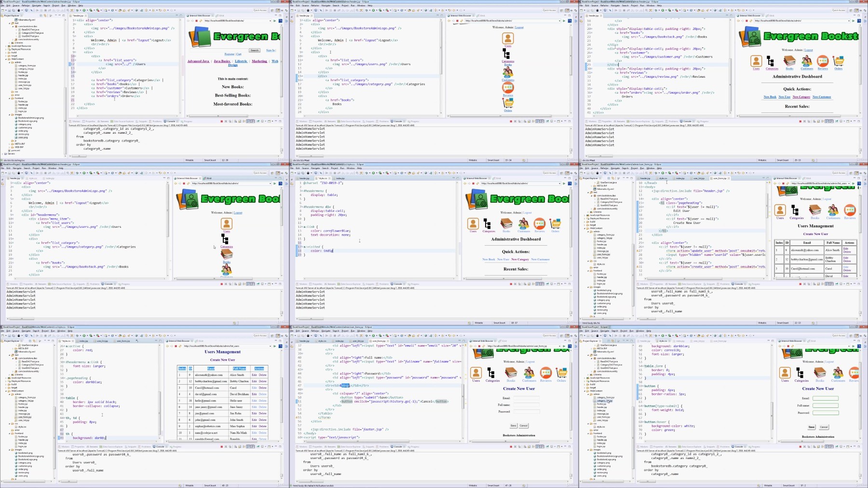Click Email input in bottom-right Create New User form

click(x=825, y=398)
